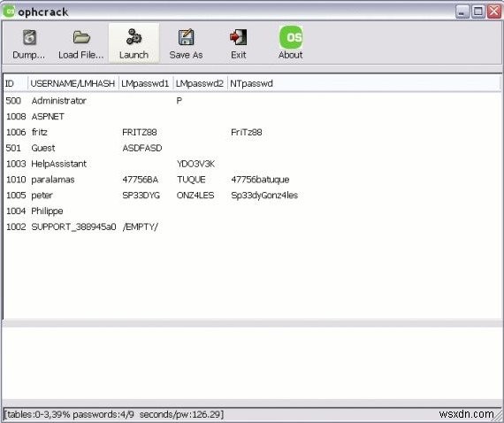504x423 pixels.
Task: Open the Load File folder icon
Action: coord(81,37)
